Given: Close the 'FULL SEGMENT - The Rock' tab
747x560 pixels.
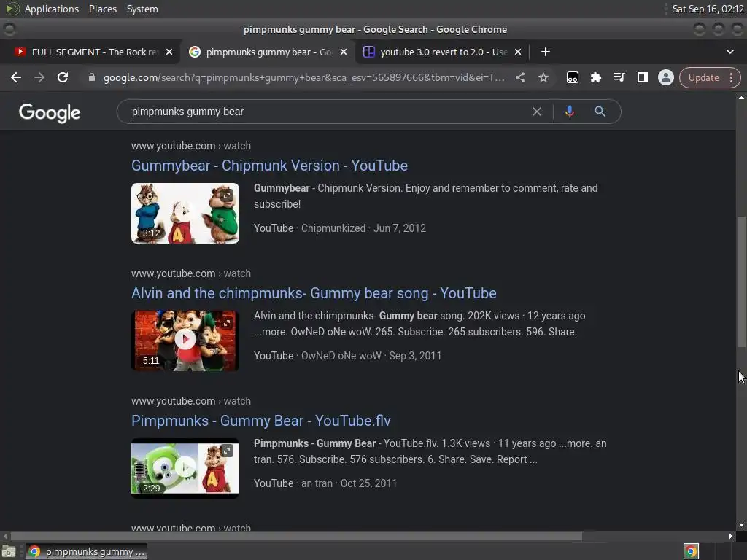Looking at the screenshot, I should pyautogui.click(x=169, y=52).
